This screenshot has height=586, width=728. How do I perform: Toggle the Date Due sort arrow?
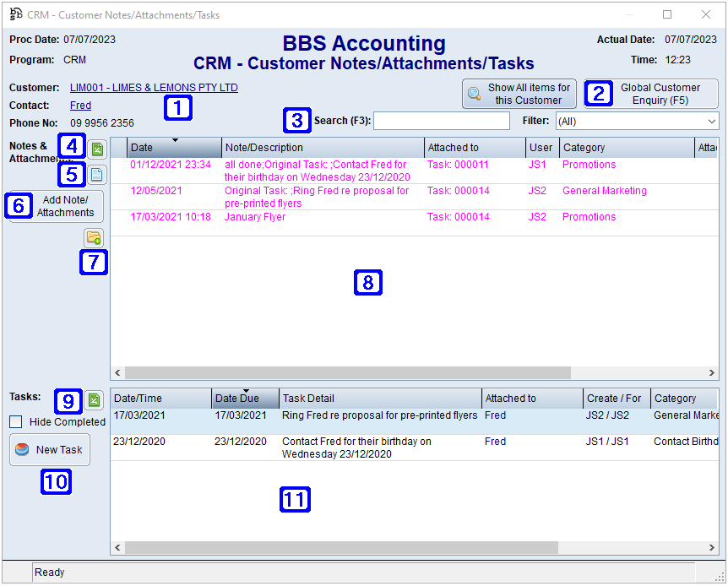click(x=245, y=393)
